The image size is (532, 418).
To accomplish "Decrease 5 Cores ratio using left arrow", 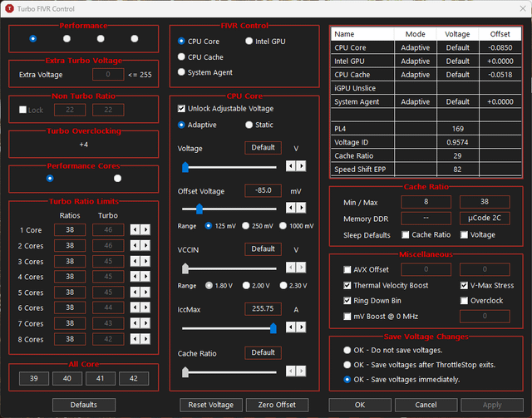I will coord(135,293).
